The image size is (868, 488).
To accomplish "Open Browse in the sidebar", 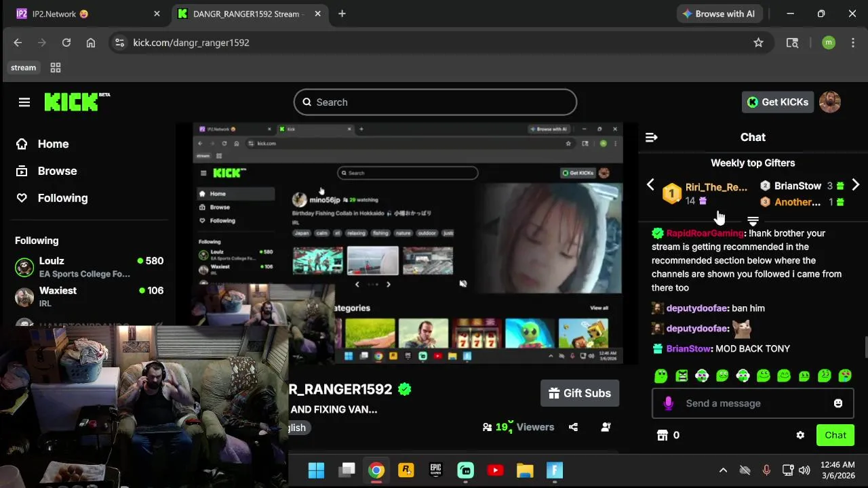I will point(46,171).
